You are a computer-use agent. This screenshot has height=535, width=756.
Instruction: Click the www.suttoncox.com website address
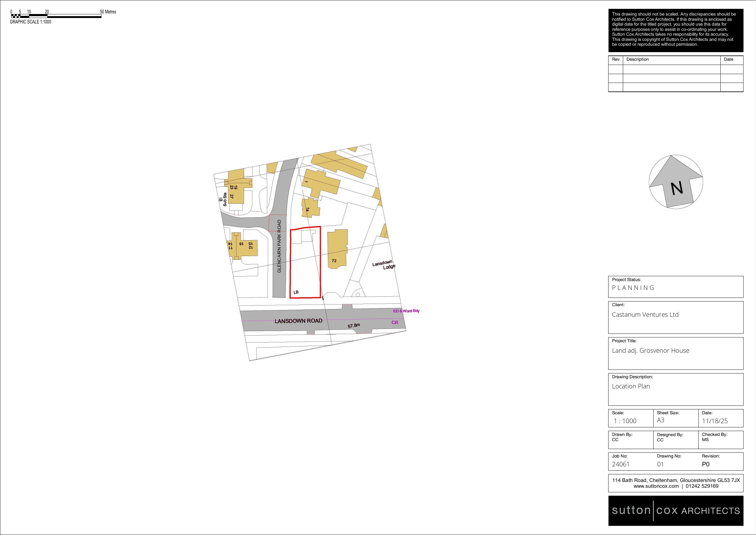(x=656, y=486)
